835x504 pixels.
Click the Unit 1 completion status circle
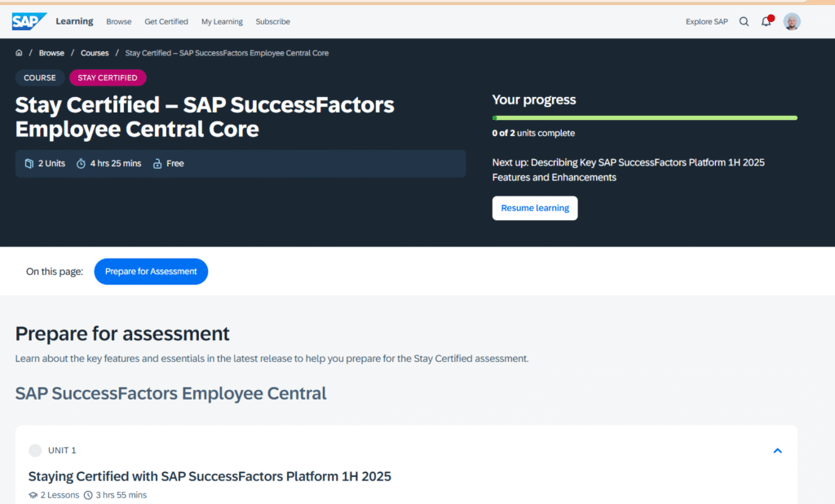coord(35,450)
